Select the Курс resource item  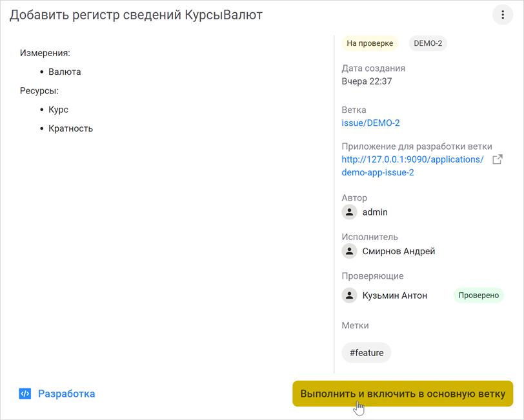(x=57, y=109)
